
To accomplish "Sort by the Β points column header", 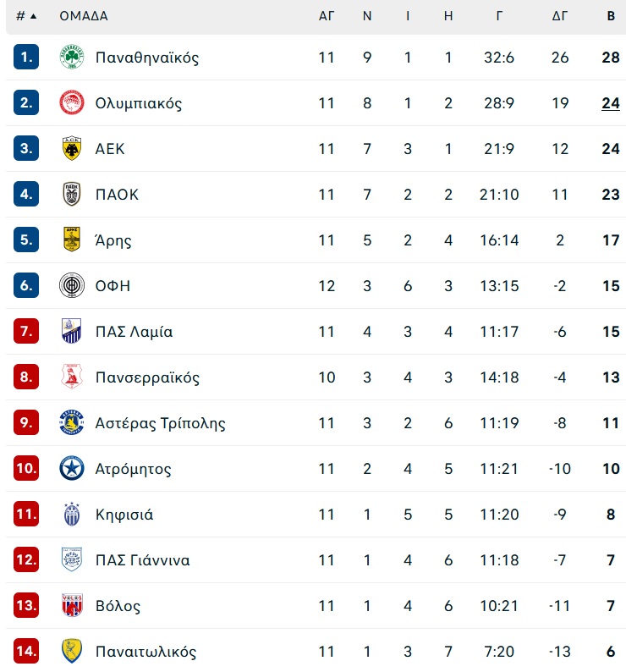I will (611, 16).
